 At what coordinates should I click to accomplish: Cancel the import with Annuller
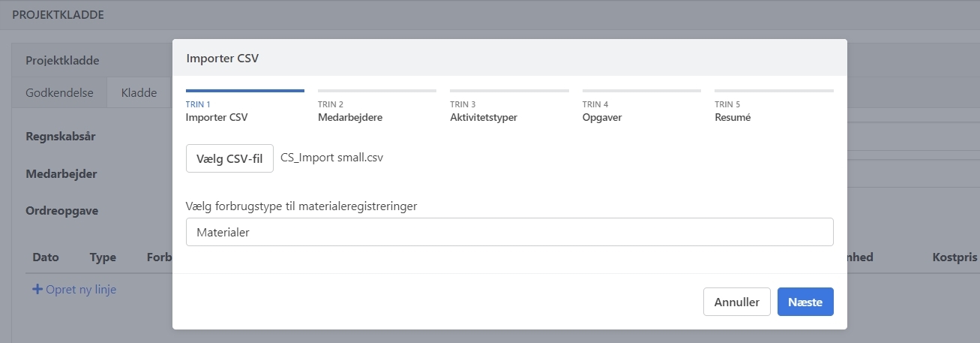point(736,302)
